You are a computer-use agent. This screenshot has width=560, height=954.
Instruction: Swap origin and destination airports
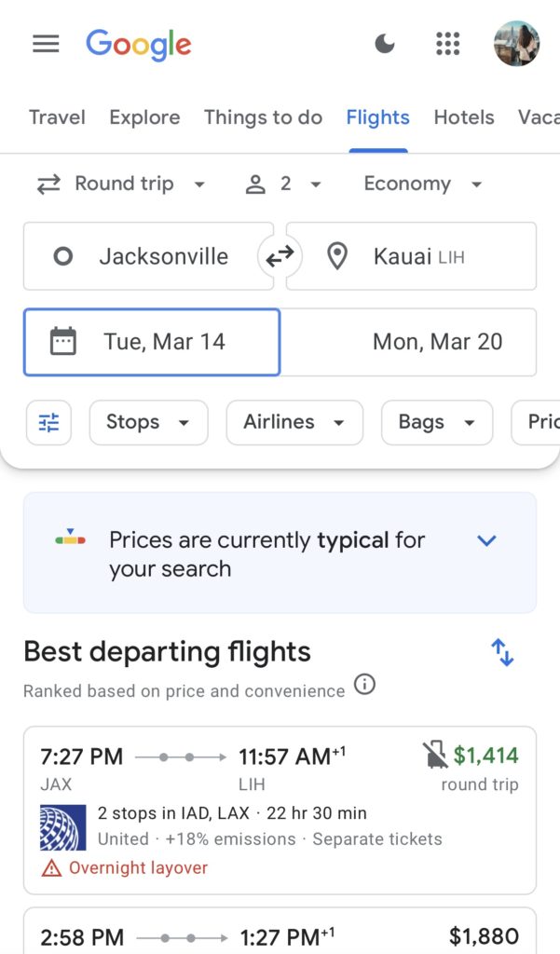(280, 257)
